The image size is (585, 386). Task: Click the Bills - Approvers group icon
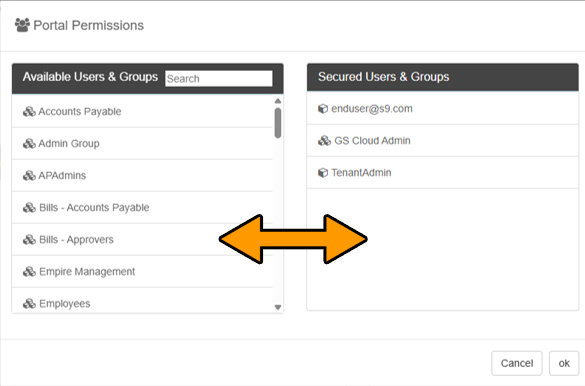click(x=29, y=240)
